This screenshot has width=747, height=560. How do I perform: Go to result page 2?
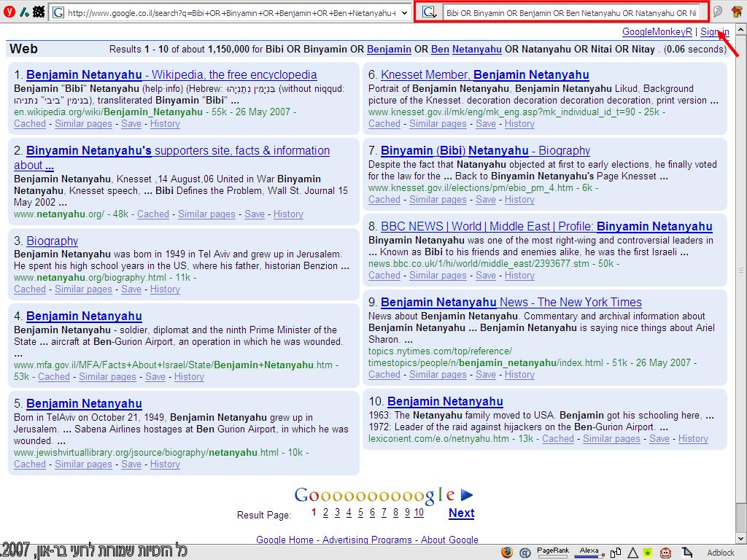coord(325,513)
